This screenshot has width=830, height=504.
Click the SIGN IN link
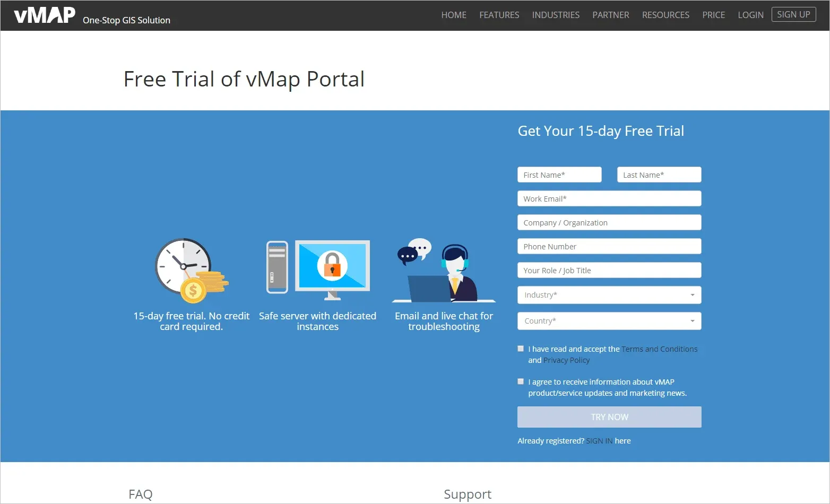point(599,441)
